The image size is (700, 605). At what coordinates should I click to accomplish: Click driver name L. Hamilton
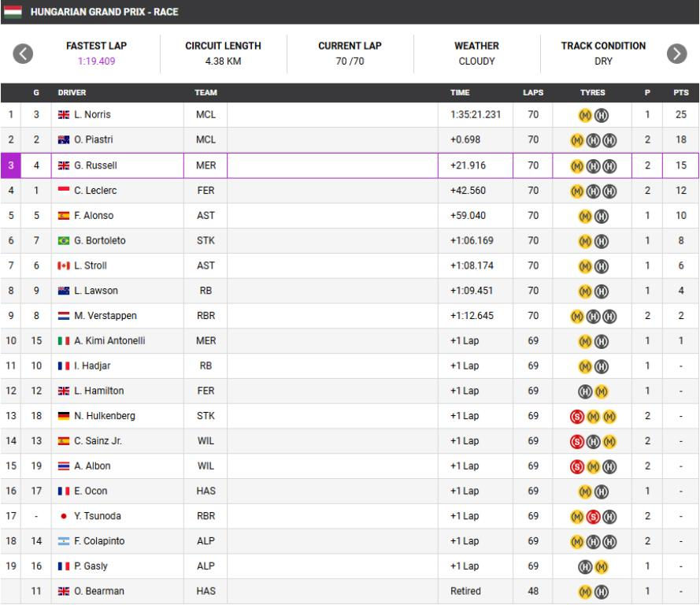[x=99, y=391]
